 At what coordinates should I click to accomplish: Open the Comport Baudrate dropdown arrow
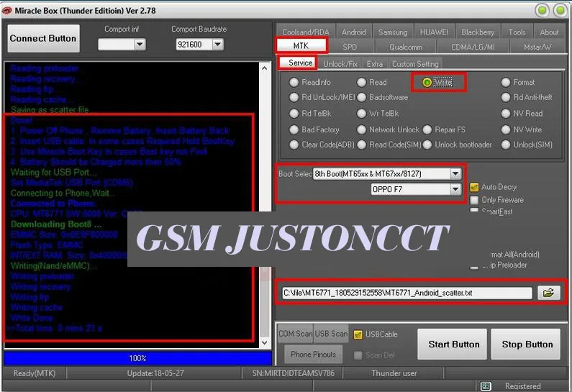coord(217,45)
